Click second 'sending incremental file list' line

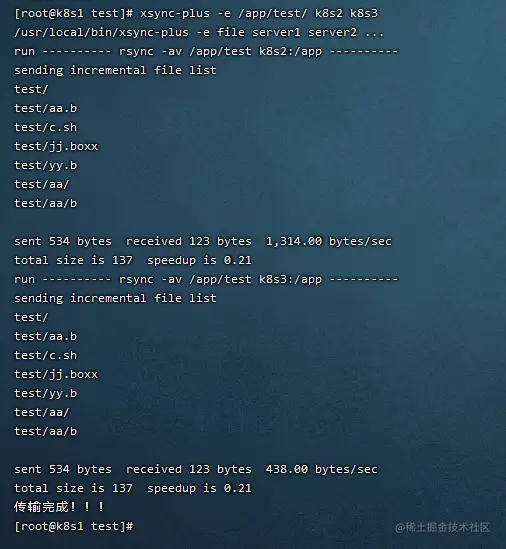coord(115,298)
